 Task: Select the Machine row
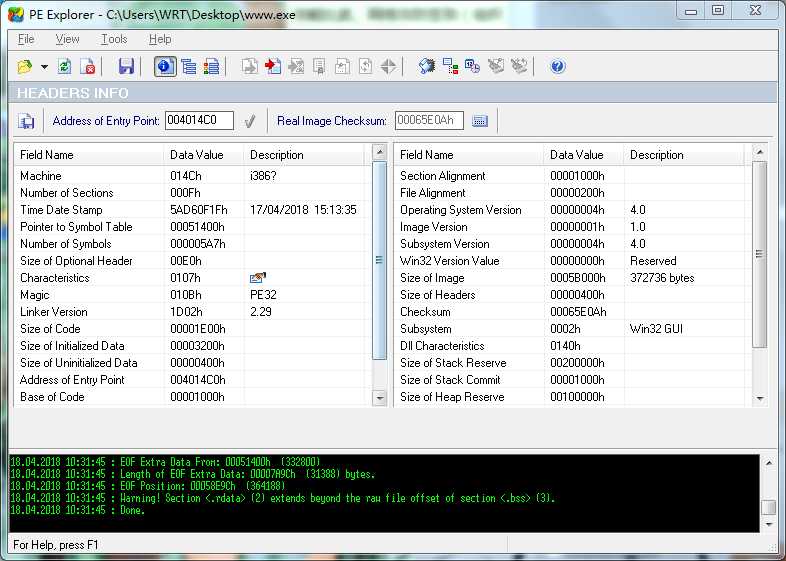tap(193, 176)
